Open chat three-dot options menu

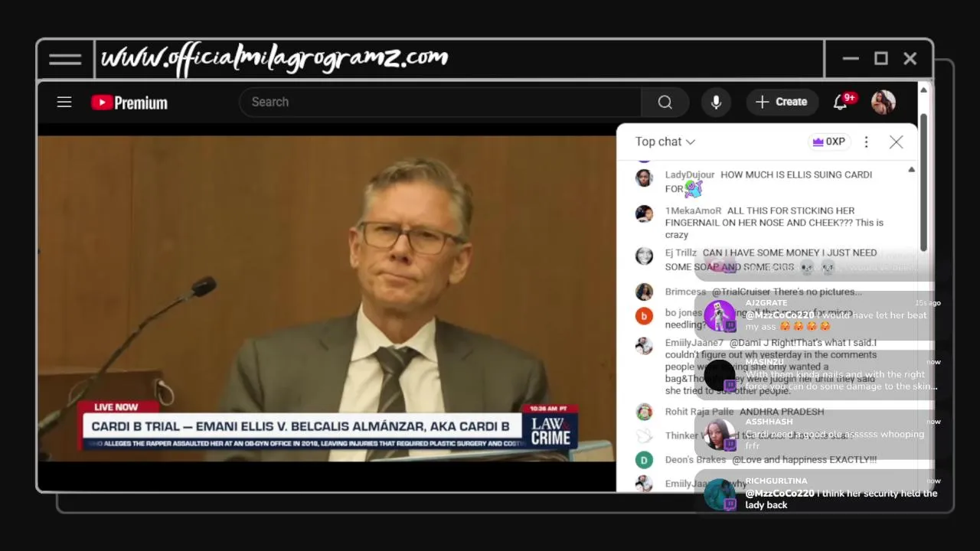866,142
